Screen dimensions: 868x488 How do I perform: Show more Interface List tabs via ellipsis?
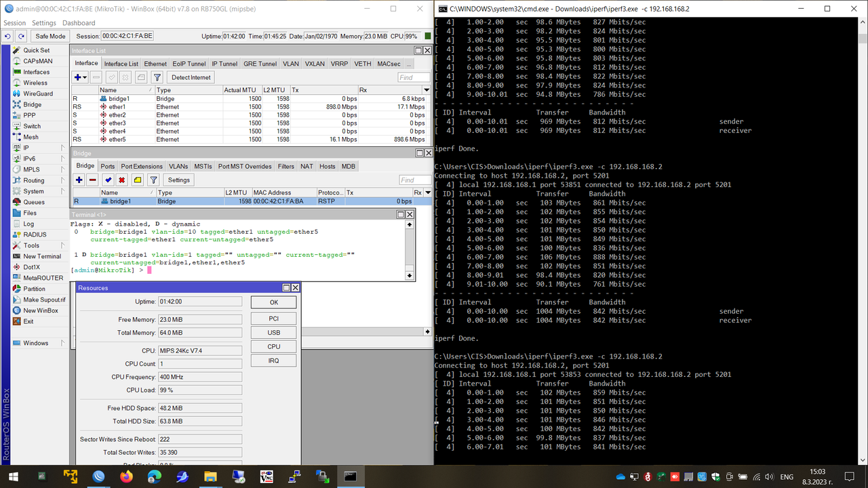(x=408, y=64)
